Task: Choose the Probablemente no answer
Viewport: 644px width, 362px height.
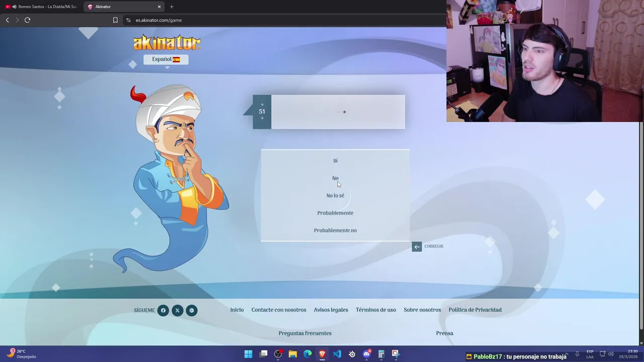Action: (335, 230)
